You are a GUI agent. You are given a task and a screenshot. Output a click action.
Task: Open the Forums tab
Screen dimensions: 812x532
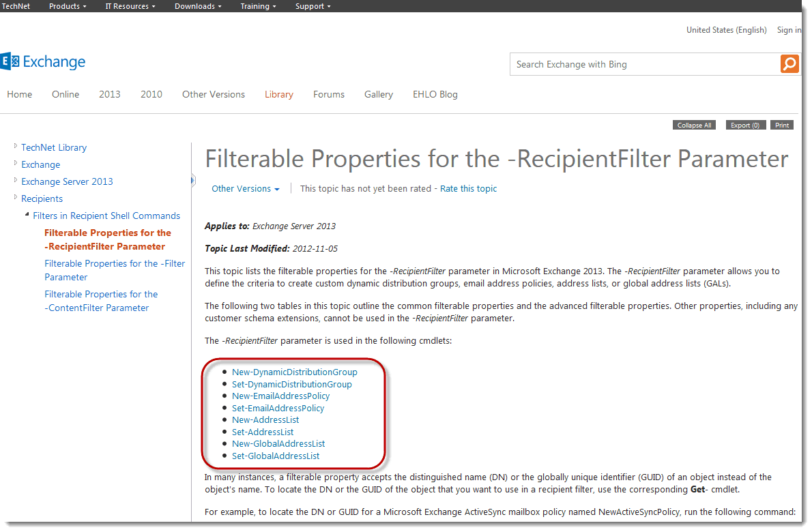[x=329, y=94]
